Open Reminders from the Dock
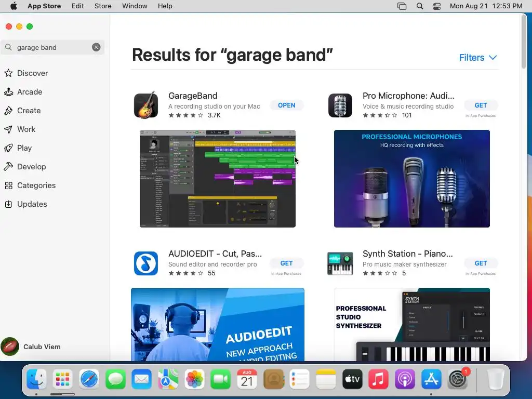Screen dimensions: 532x399 point(300,379)
